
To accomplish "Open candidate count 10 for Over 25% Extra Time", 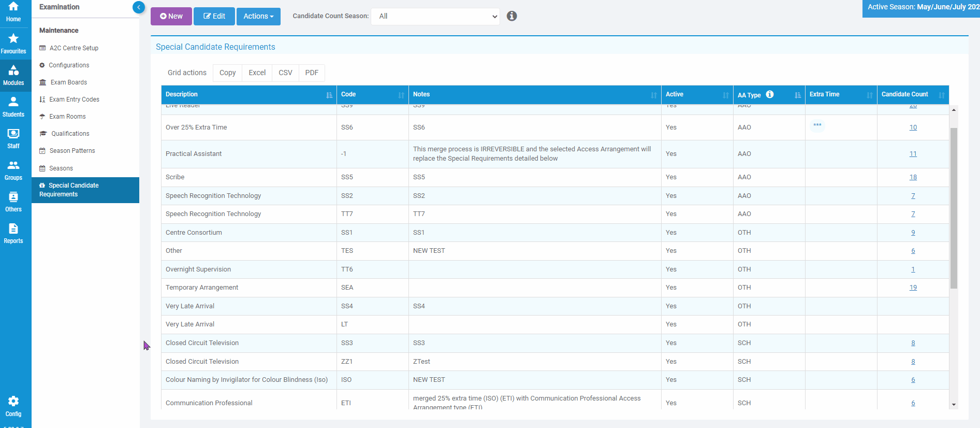I will (x=913, y=127).
